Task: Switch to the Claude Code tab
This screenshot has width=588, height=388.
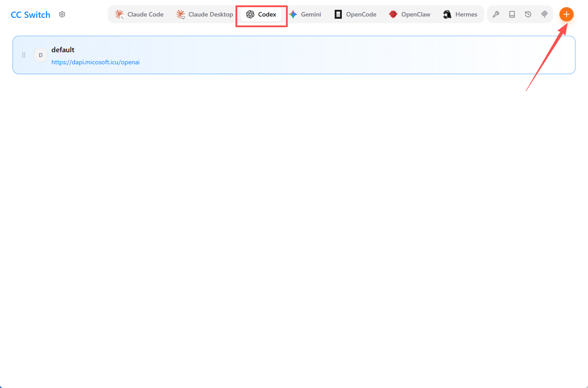Action: pos(139,14)
